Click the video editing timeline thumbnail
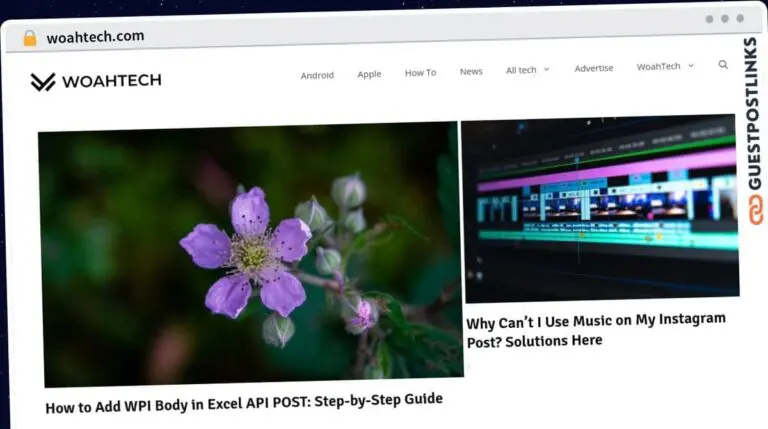This screenshot has height=429, width=768. tap(600, 208)
